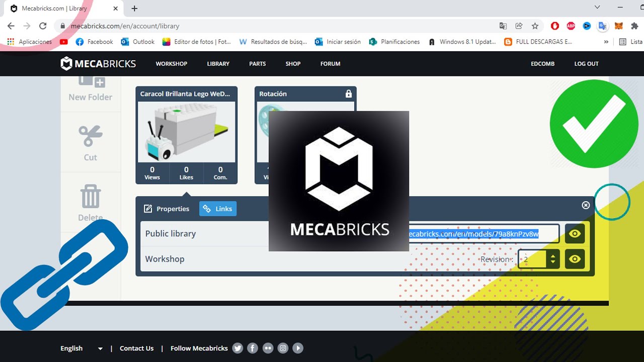Image resolution: width=644 pixels, height=362 pixels.
Task: Go forward using the browser forward arrow
Action: pyautogui.click(x=27, y=26)
